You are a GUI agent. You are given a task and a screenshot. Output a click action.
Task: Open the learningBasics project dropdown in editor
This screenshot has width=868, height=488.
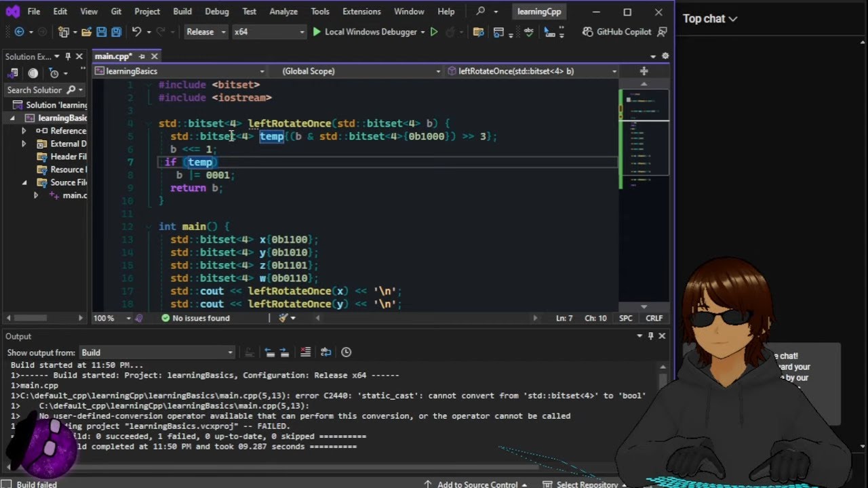point(180,71)
